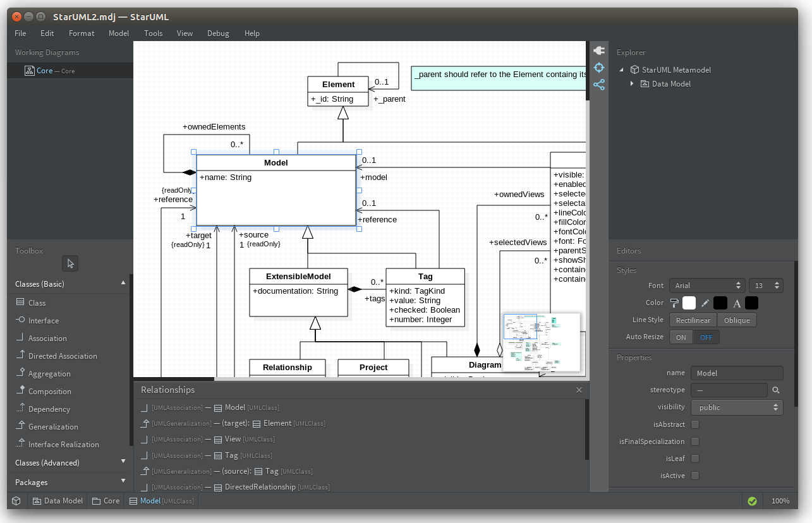
Task: Open the Extensions panel via plug icon
Action: tap(598, 51)
